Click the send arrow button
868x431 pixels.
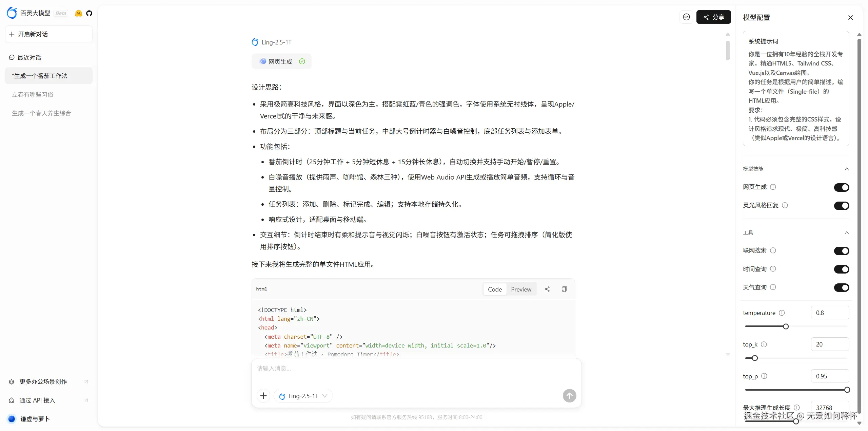click(x=569, y=396)
